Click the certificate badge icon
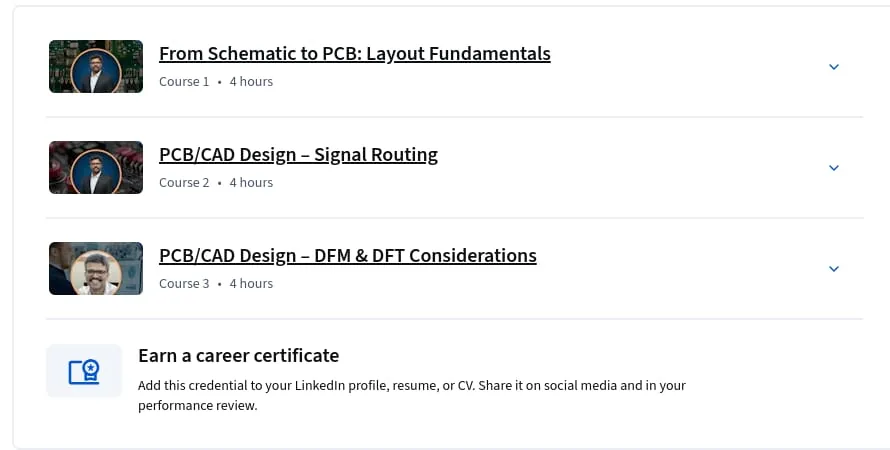 pyautogui.click(x=84, y=372)
